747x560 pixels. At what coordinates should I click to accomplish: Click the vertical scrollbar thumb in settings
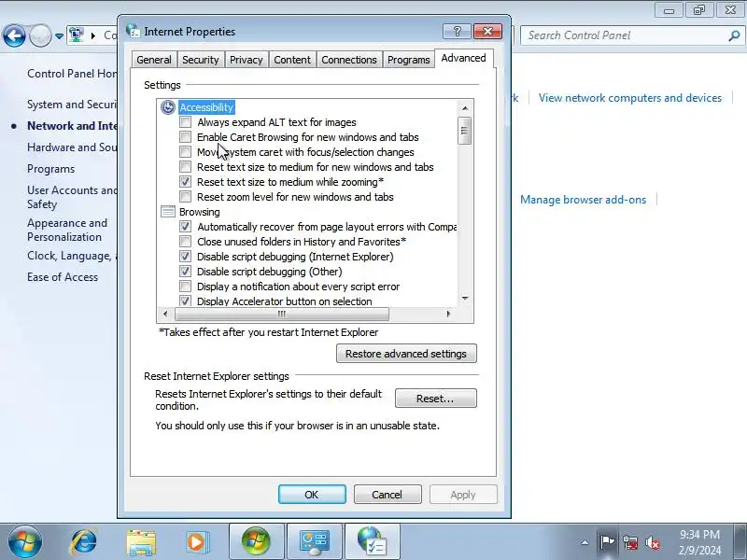(x=464, y=131)
